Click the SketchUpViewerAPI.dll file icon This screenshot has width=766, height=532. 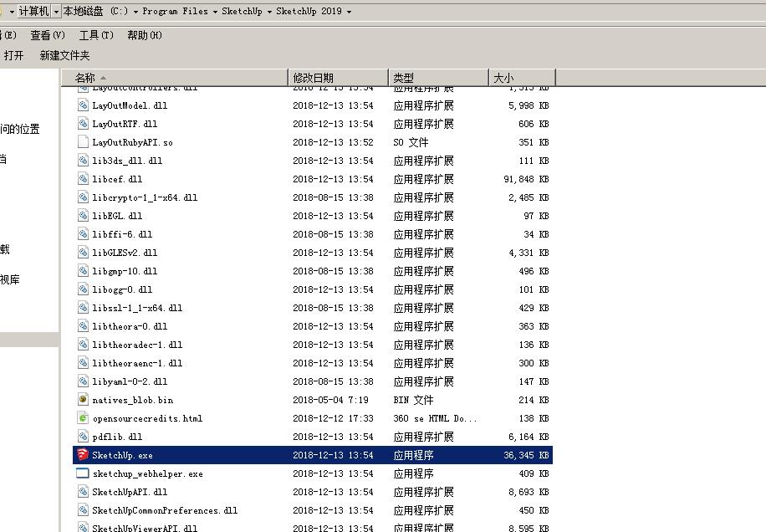tap(83, 527)
